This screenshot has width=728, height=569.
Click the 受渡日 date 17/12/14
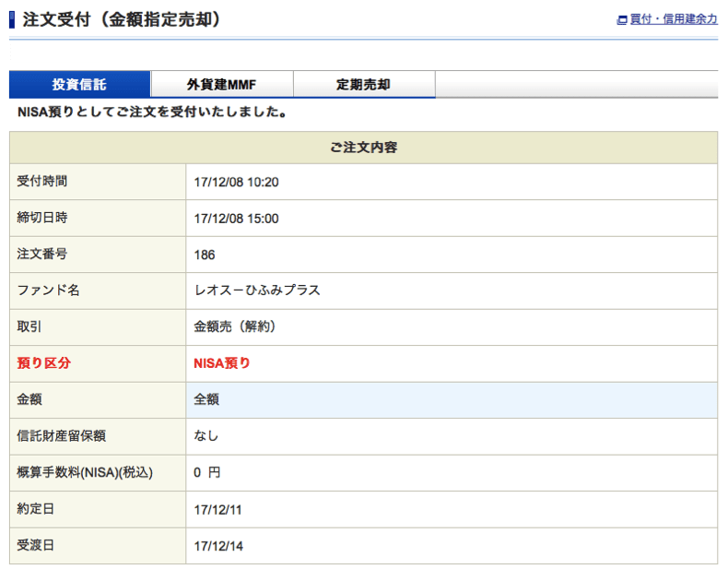click(x=217, y=545)
